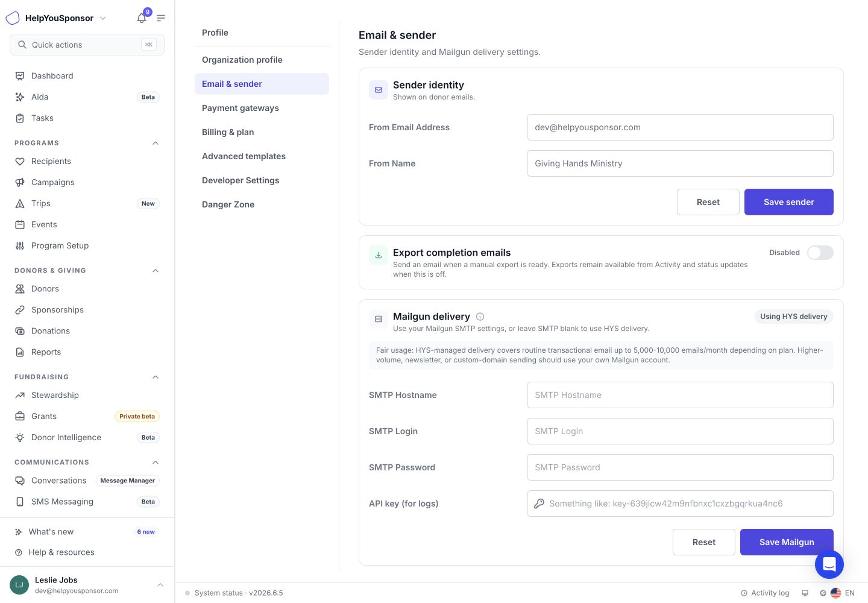Screen dimensions: 868x603
Task: Expand Leslie Jobs user menu
Action: click(160, 585)
